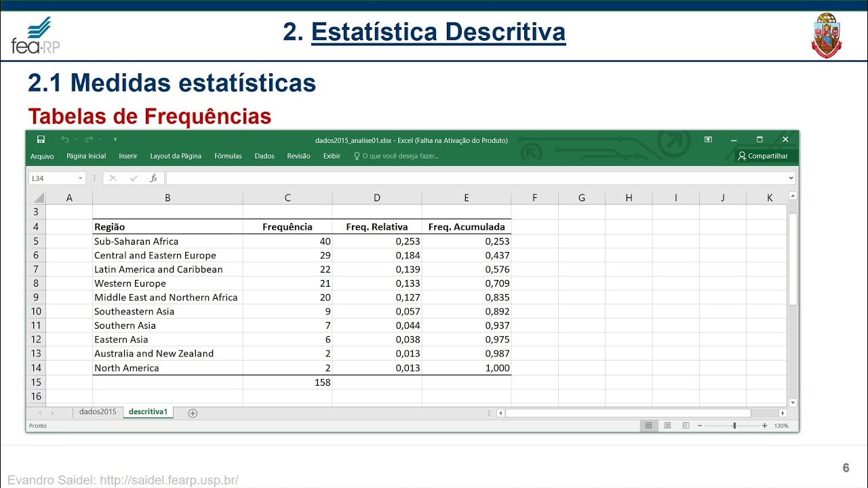Click the Undo arrow icon
The width and height of the screenshot is (868, 488).
(64, 140)
